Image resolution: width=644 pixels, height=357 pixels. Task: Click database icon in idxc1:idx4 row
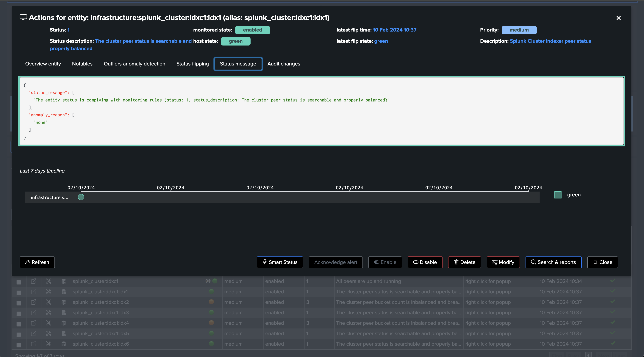64,323
